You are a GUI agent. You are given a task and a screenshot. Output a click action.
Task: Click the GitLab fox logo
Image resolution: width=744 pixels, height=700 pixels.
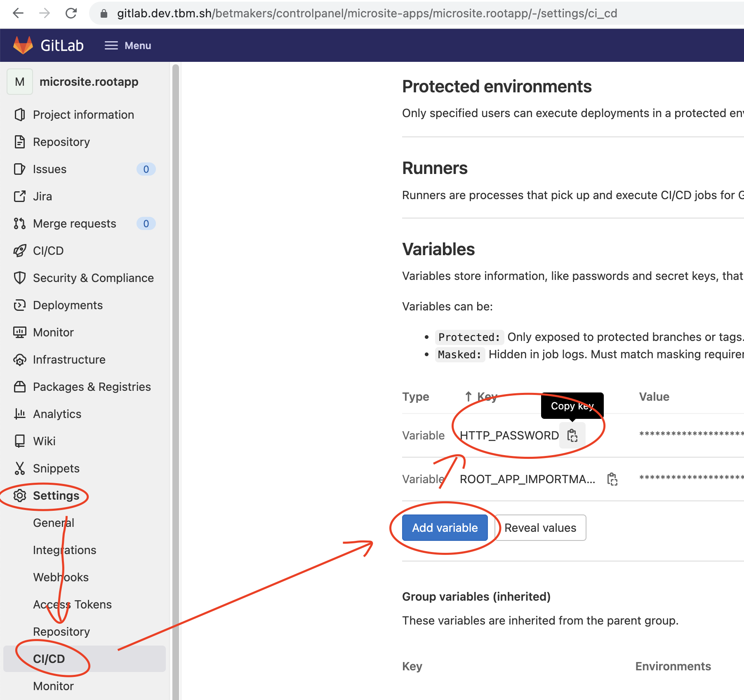pos(23,45)
